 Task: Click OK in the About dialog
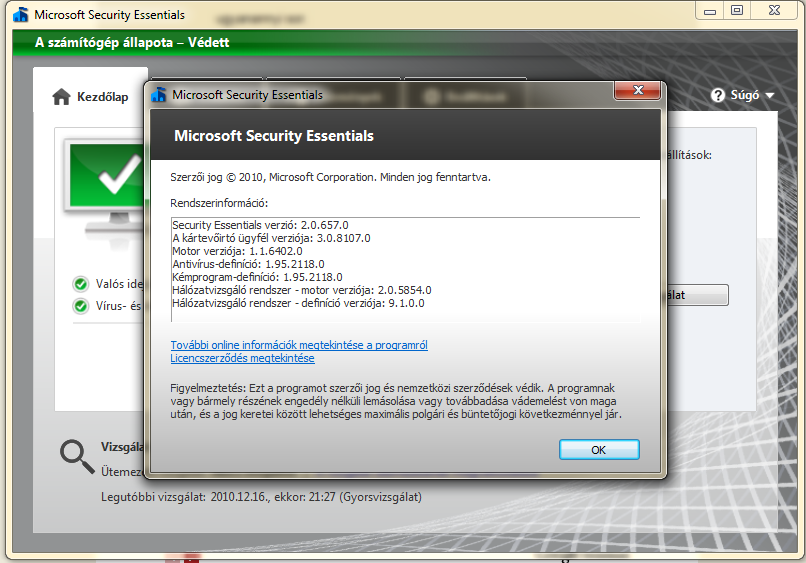(599, 450)
